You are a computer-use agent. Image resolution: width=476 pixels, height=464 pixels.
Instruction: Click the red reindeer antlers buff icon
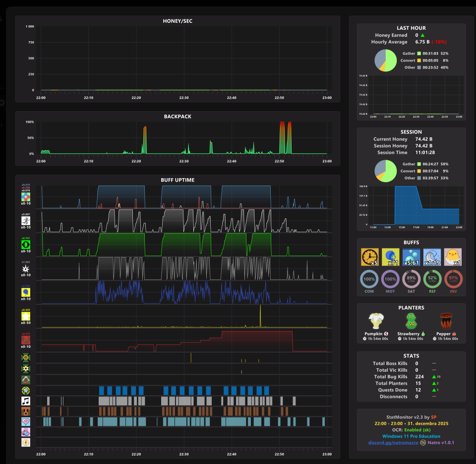[26, 340]
